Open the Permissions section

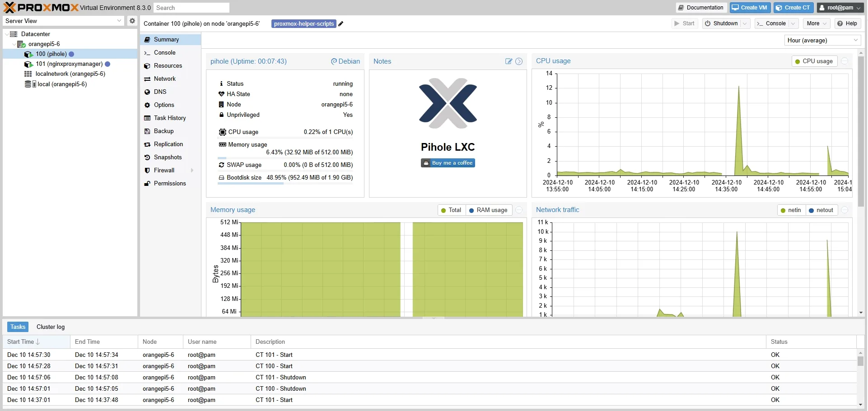tap(171, 184)
